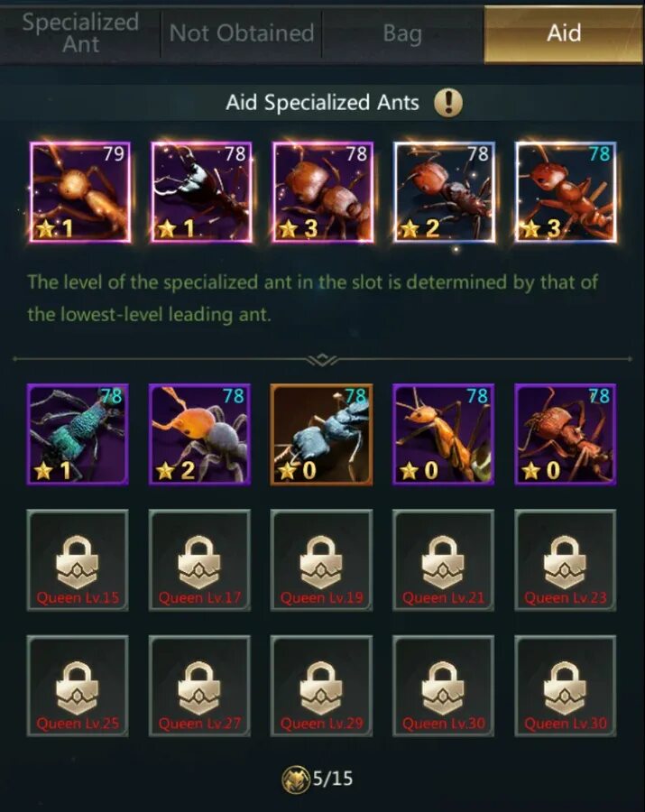Tap the locked Queen Lv.25 slot
The image size is (645, 812).
[x=78, y=687]
